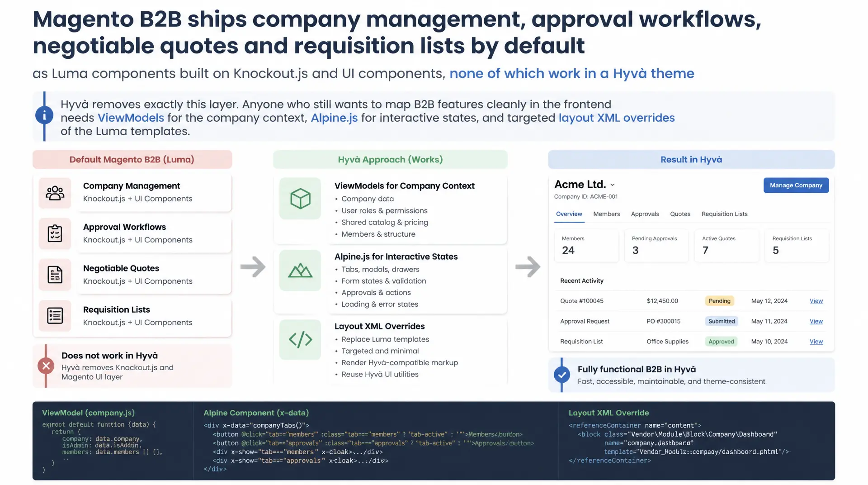Click the ViewModels for Company Context title
Image resolution: width=868 pixels, height=485 pixels.
coord(404,186)
